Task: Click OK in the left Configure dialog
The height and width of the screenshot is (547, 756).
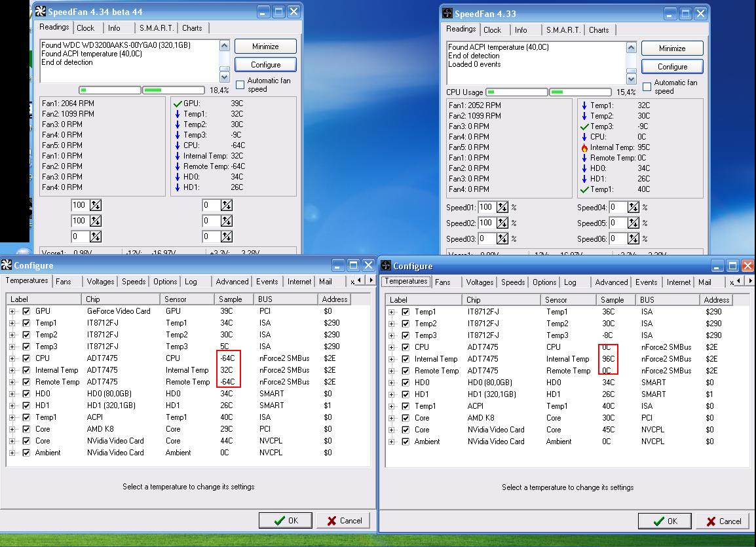Action: 286,521
